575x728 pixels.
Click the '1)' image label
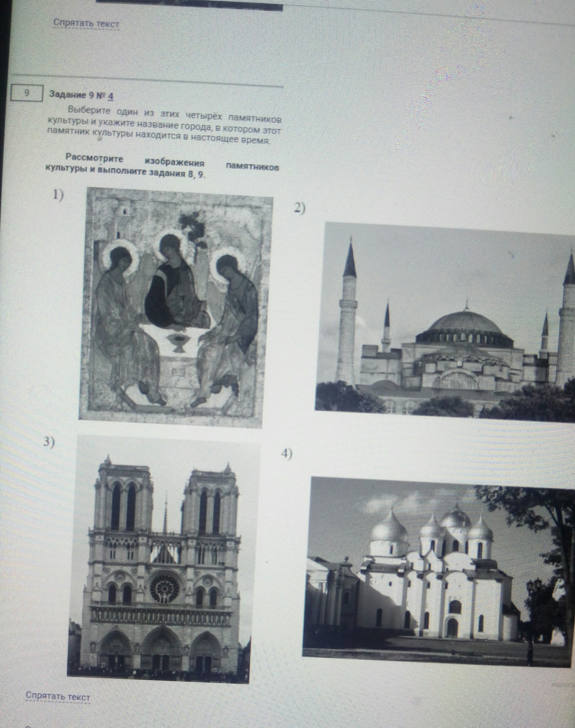pyautogui.click(x=58, y=195)
